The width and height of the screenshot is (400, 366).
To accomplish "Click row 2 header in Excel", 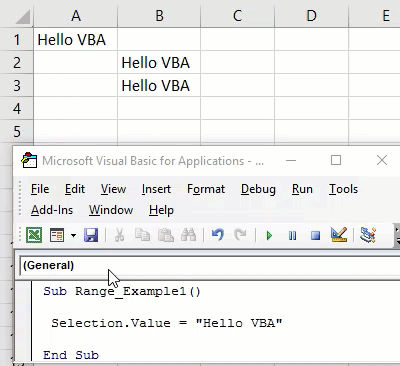I will coord(17,62).
